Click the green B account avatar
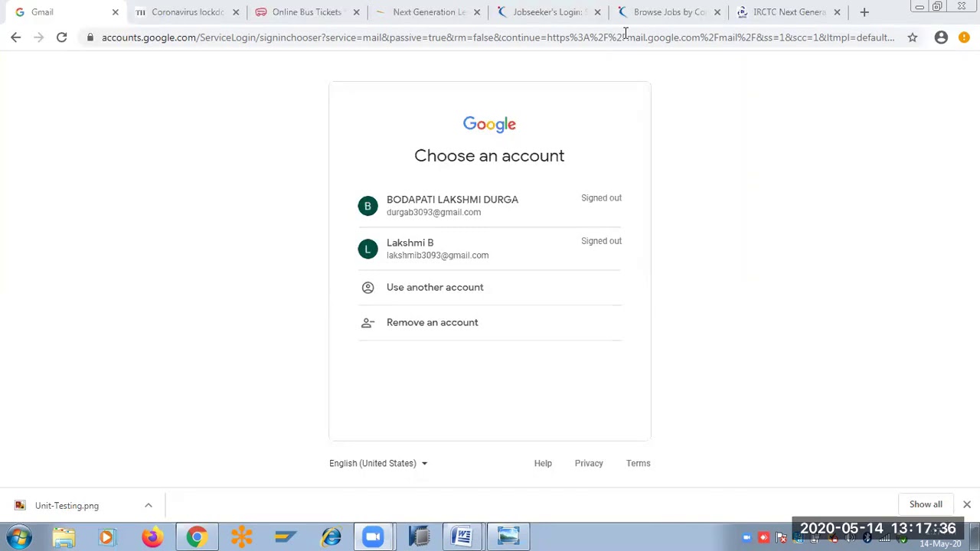This screenshot has height=551, width=980. tap(367, 206)
